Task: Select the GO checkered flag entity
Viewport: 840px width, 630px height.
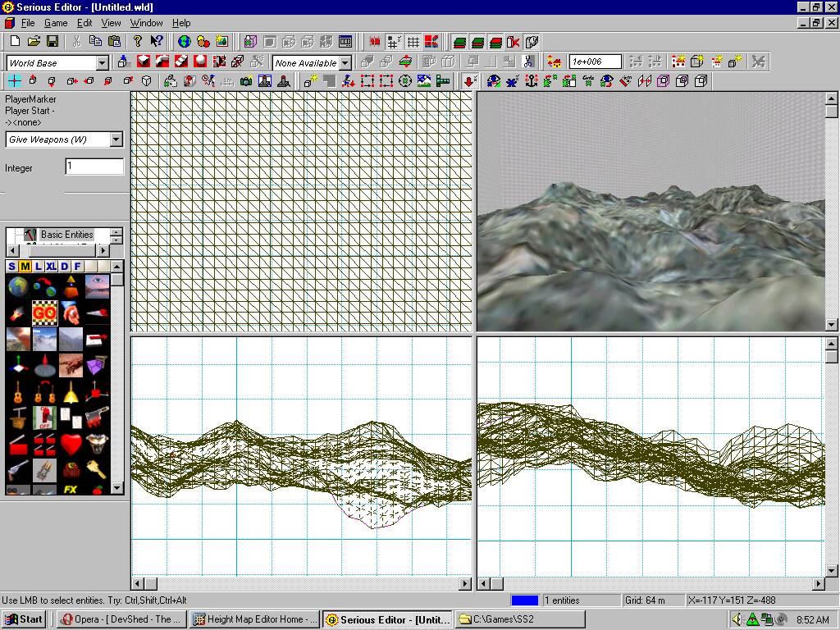Action: [44, 313]
